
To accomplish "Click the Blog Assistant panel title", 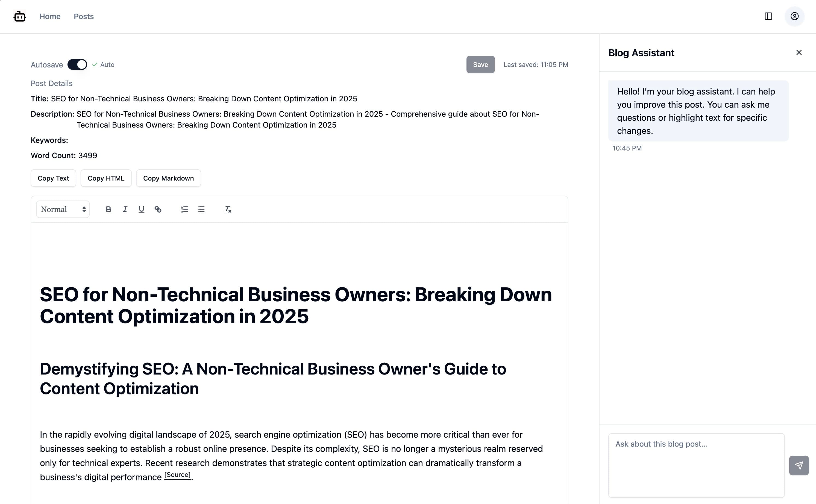I will point(641,53).
